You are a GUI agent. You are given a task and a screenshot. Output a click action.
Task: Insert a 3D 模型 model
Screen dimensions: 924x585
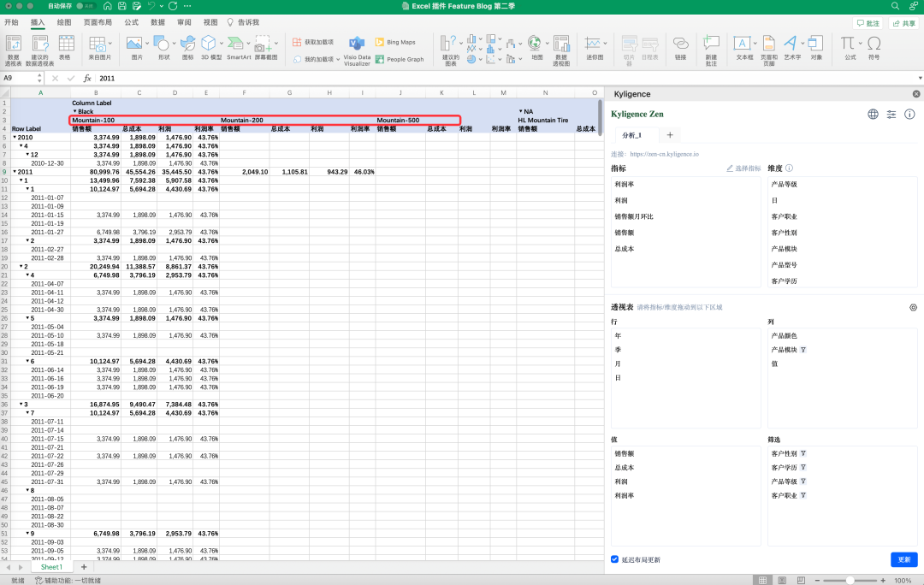211,48
